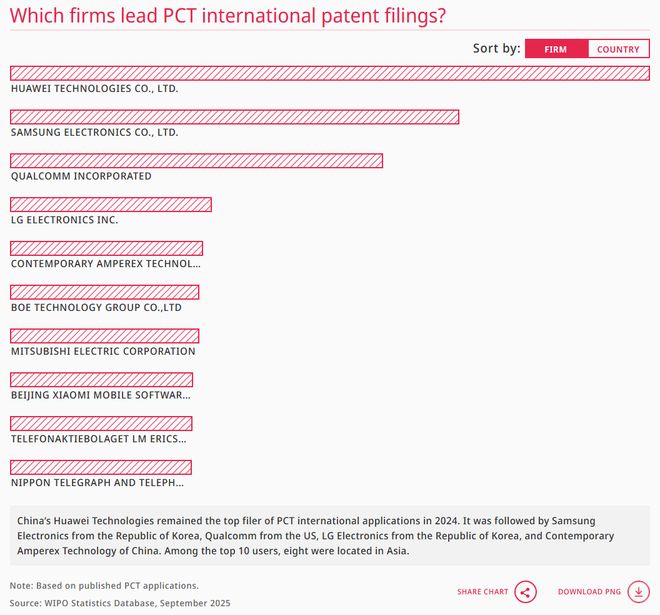The height and width of the screenshot is (615, 660).
Task: Click the Mitsubishi Electric Corporation bar
Action: [104, 336]
